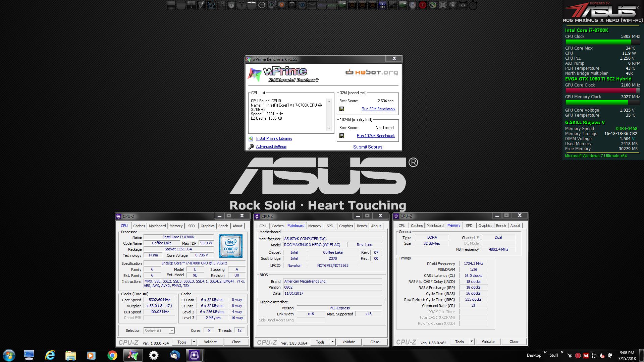
Task: Open SPD tab in the Processor CPU-Z window
Action: 191,226
